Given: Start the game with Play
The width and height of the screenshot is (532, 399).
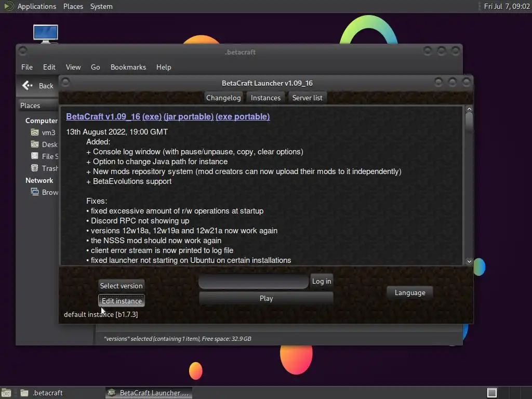Looking at the screenshot, I should [266, 298].
